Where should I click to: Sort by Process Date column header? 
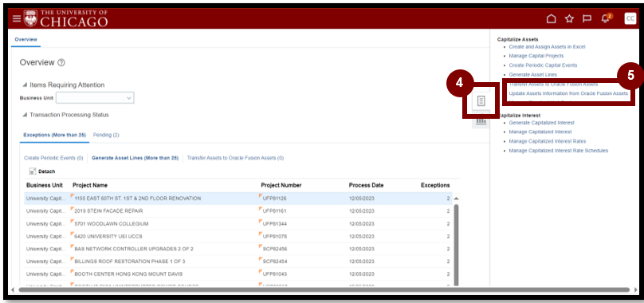[367, 186]
